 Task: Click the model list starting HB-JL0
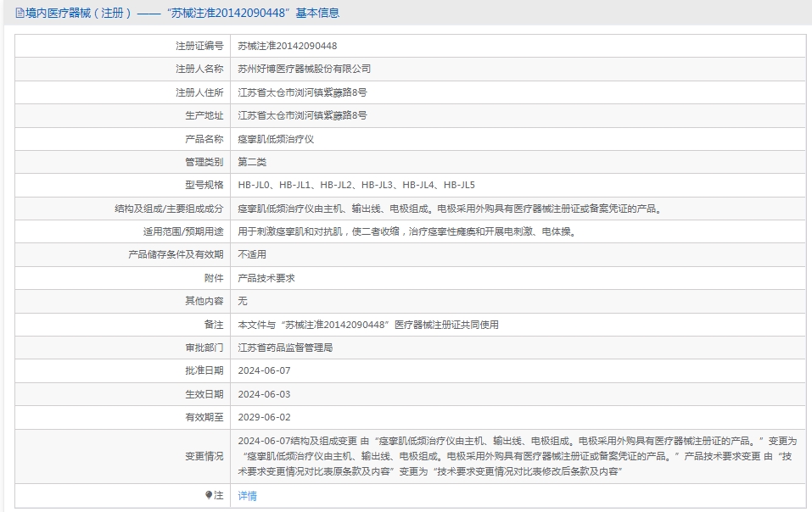[356, 185]
